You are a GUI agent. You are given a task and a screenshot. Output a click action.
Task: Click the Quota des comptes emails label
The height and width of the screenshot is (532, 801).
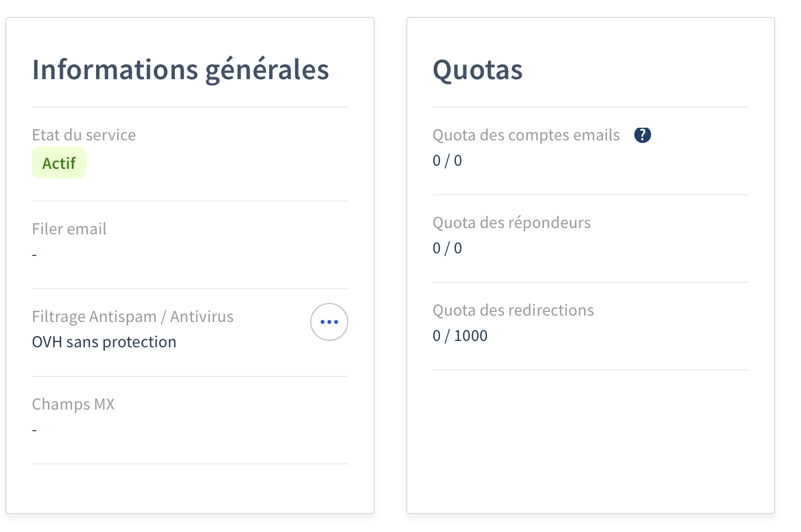[526, 135]
